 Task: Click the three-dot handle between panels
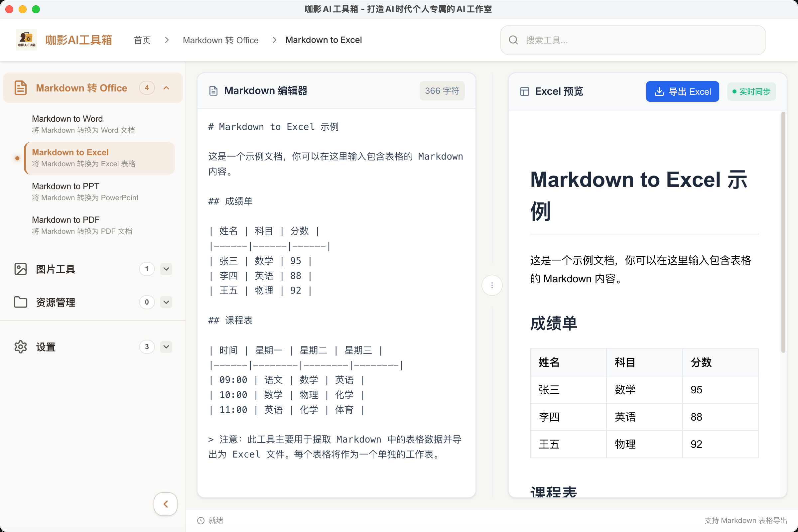pos(492,285)
